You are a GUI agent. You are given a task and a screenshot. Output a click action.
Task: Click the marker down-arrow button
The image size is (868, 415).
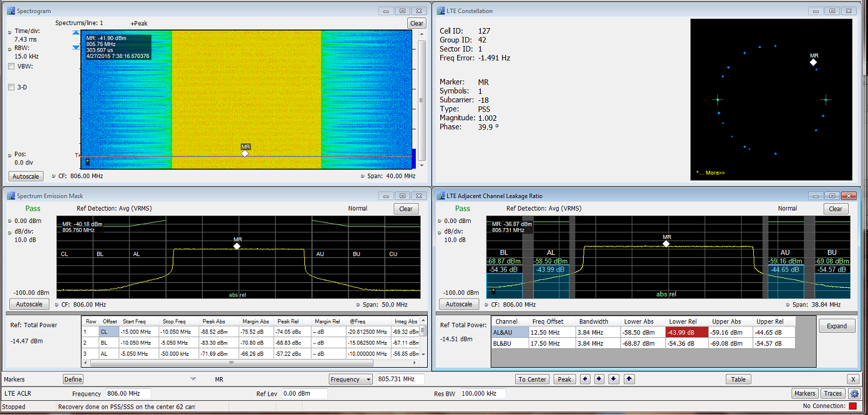pos(614,379)
